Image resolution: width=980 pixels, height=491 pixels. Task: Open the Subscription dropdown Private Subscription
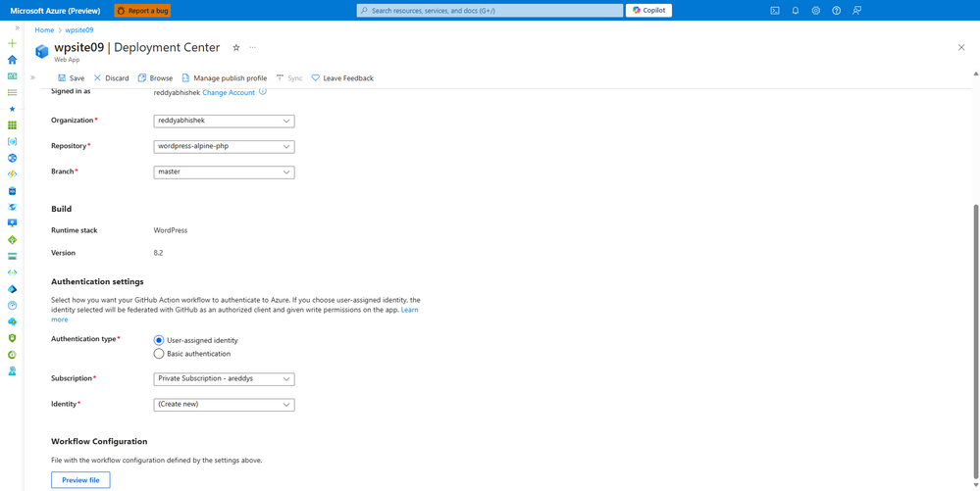point(224,379)
